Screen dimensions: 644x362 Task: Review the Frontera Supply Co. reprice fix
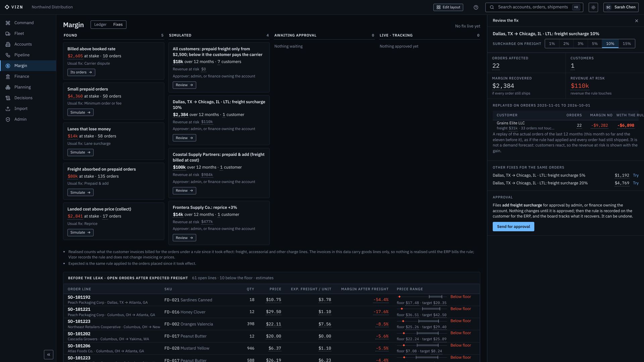184,238
